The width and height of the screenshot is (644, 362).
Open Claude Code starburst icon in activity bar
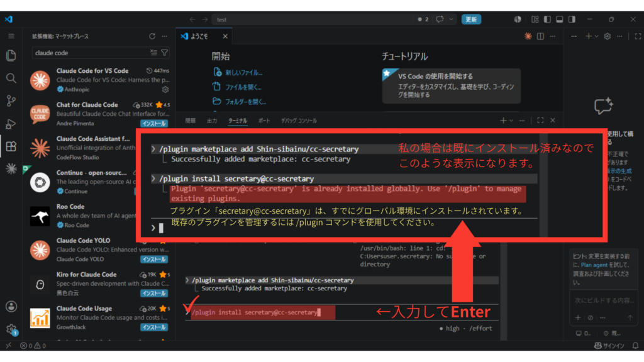coord(11,168)
